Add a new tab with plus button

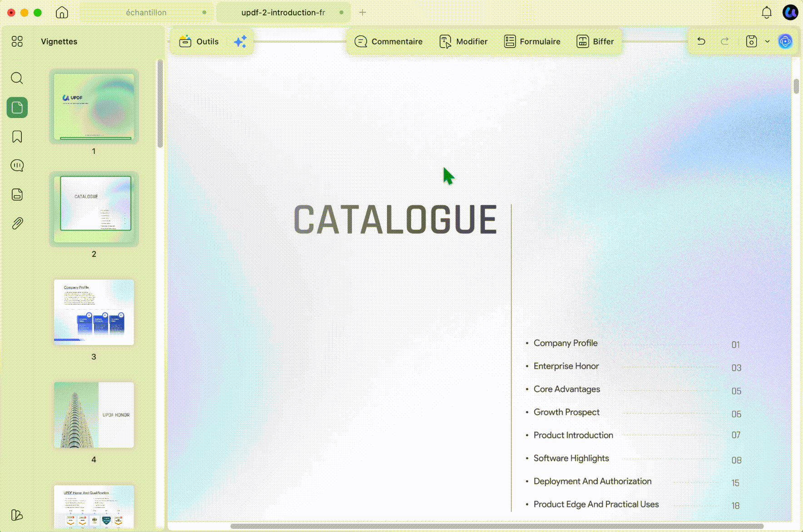362,12
